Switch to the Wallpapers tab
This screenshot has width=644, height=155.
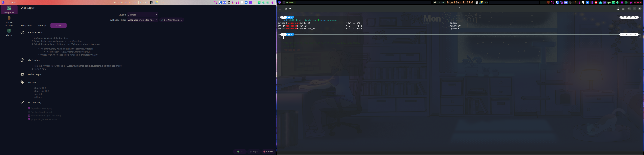pos(26,25)
